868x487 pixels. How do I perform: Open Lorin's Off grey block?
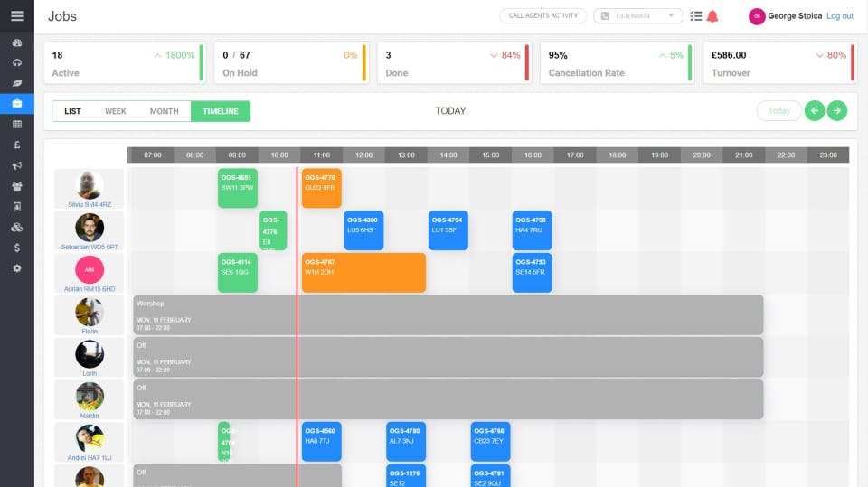click(x=448, y=357)
